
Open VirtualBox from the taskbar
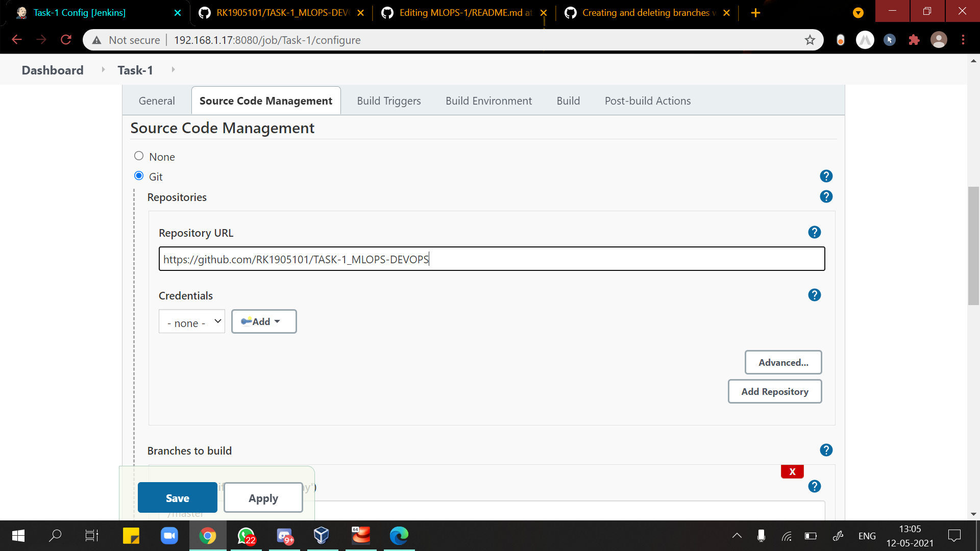pyautogui.click(x=322, y=536)
